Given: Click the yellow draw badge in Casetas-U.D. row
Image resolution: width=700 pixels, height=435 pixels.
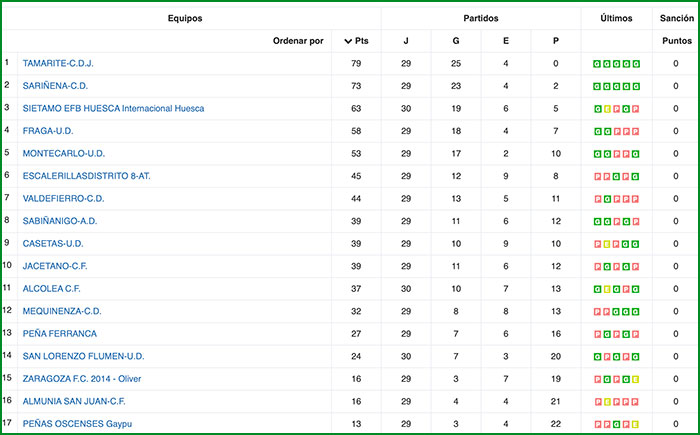Looking at the screenshot, I should [606, 244].
